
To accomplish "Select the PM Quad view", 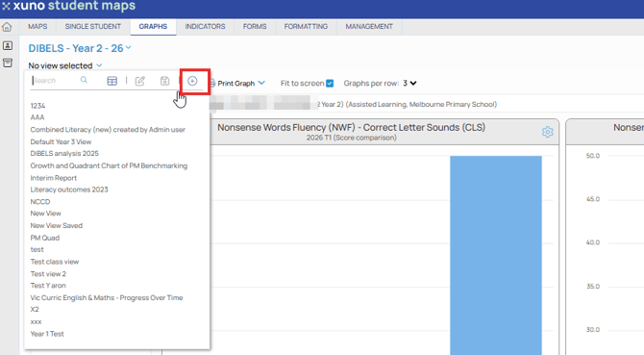I will (x=45, y=238).
